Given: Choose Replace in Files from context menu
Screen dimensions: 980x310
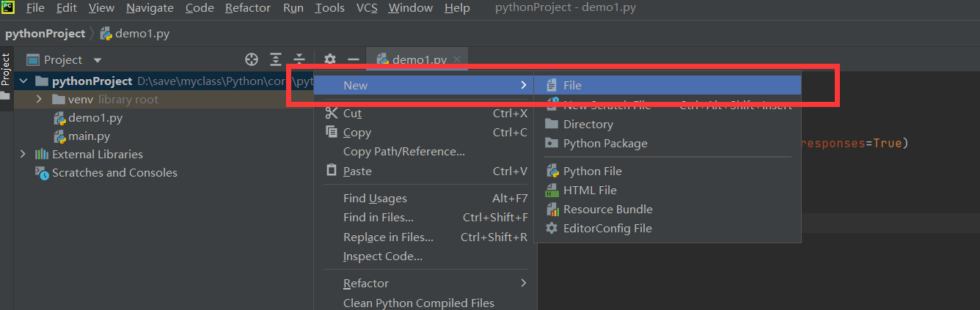Looking at the screenshot, I should click(425, 237).
